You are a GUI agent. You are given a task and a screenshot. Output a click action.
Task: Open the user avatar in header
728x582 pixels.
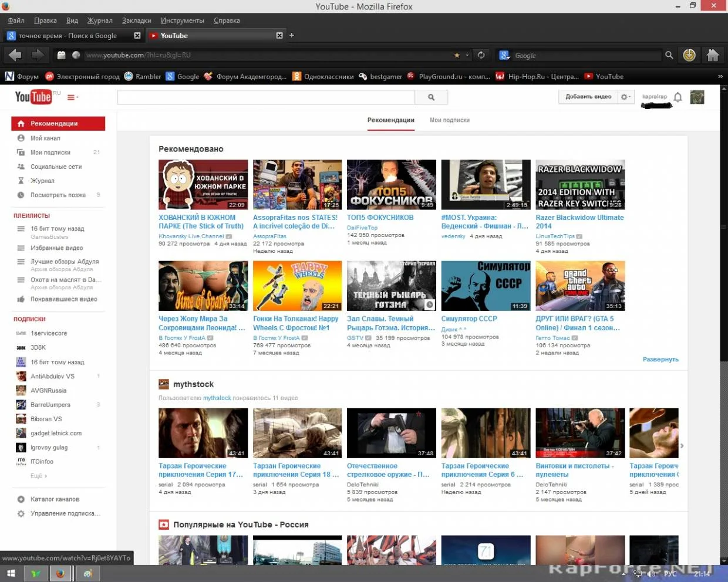(x=697, y=97)
